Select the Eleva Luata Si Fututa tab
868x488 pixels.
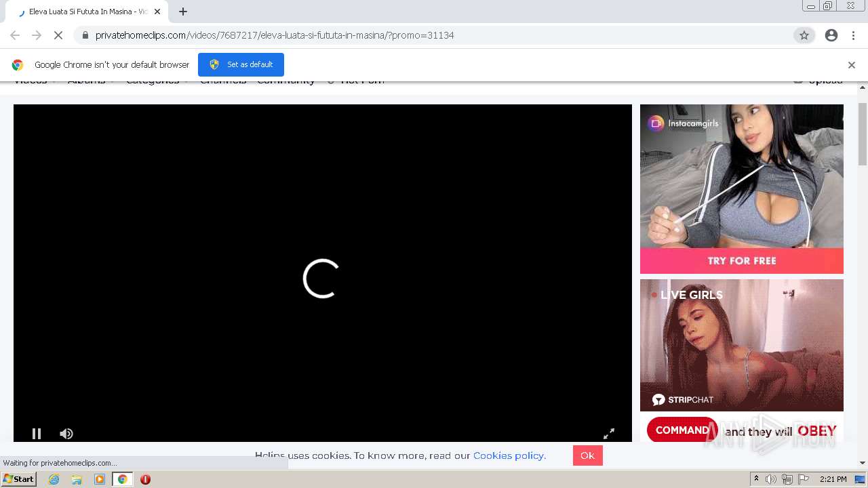(x=87, y=12)
